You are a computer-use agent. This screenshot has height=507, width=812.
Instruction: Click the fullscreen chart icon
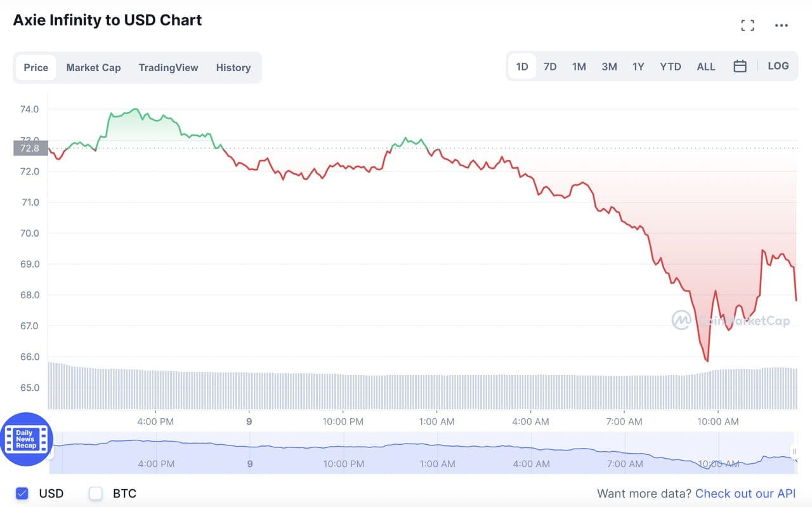point(748,25)
